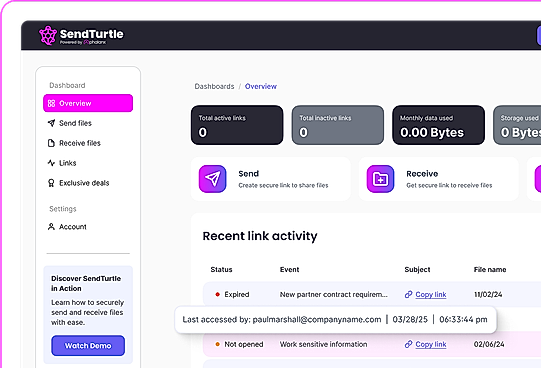
Task: Click 'Get secure link to receive files' text
Action: click(449, 186)
